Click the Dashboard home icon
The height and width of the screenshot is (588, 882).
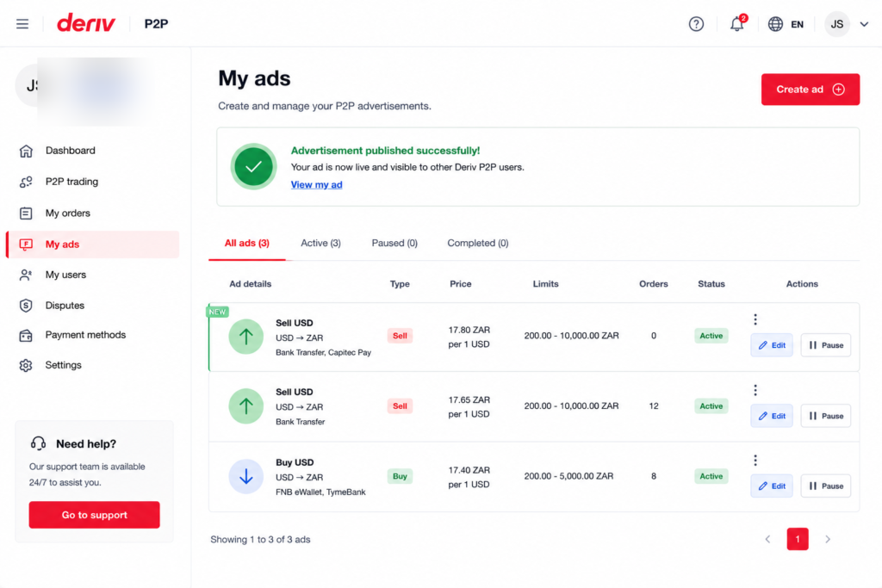tap(26, 151)
